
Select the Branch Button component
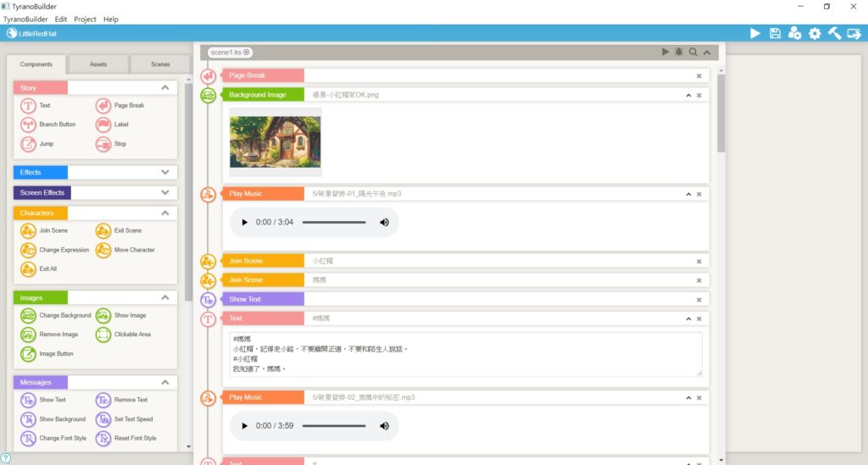[x=48, y=125]
